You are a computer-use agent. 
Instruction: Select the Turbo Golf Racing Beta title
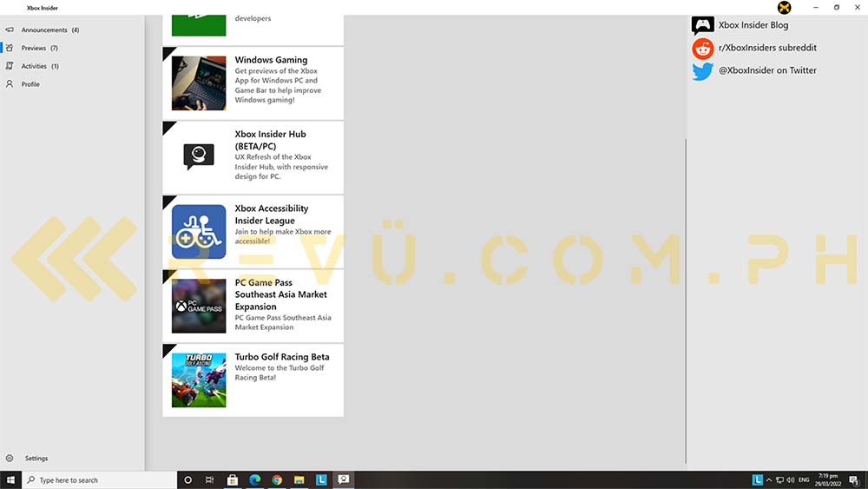click(x=282, y=357)
